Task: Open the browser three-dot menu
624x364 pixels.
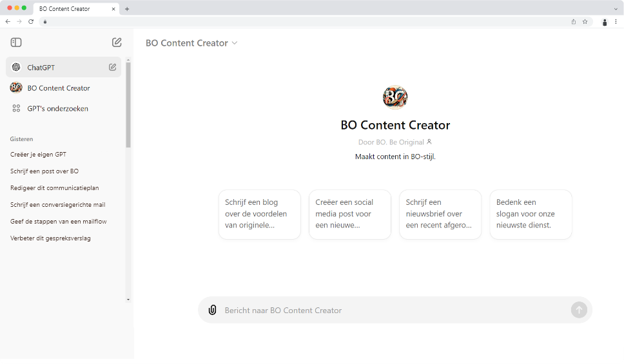Action: [x=616, y=22]
